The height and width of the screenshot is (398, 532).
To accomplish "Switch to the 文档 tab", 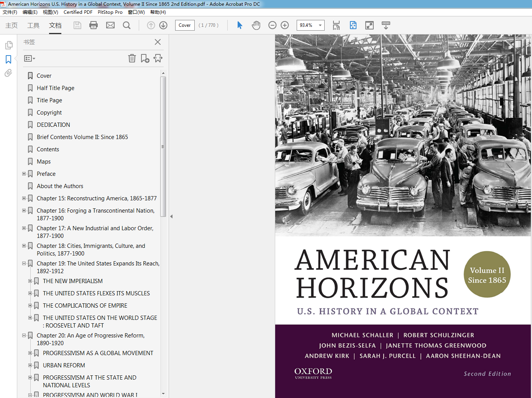I will click(x=55, y=25).
